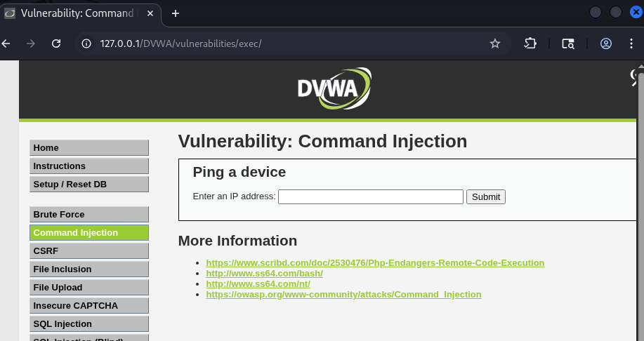Bookmark this page with the star icon
This screenshot has width=644, height=341.
point(495,44)
